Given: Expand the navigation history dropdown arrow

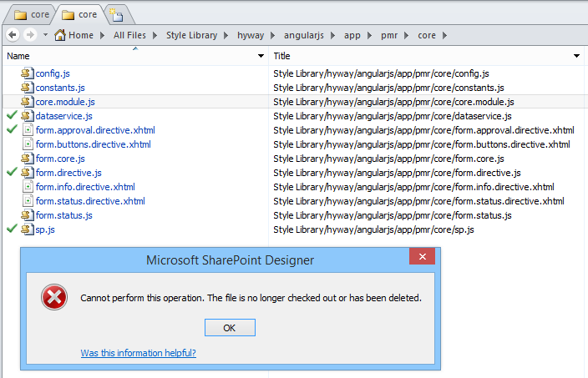Looking at the screenshot, I should 43,35.
